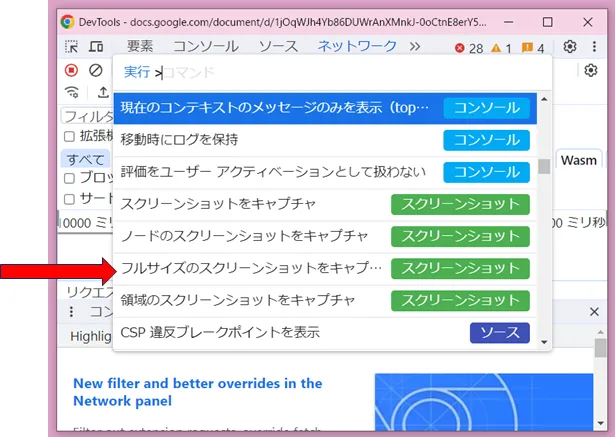Clear the network log icon
Viewport: 615px width, 437px height.
(96, 70)
